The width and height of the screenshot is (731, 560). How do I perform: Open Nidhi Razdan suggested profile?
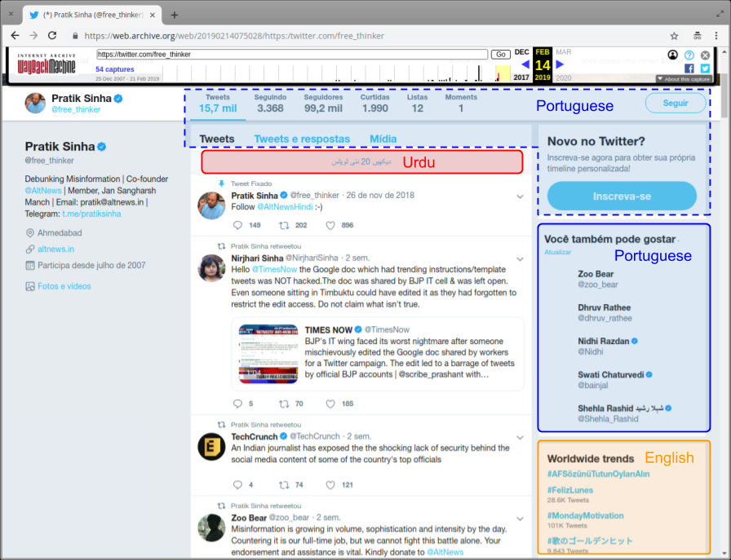click(x=608, y=346)
